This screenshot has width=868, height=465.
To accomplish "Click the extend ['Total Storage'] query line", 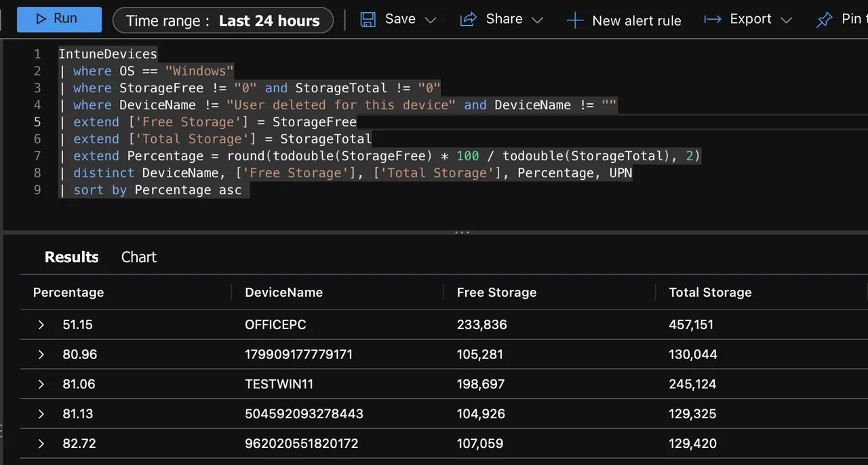I will (x=215, y=138).
